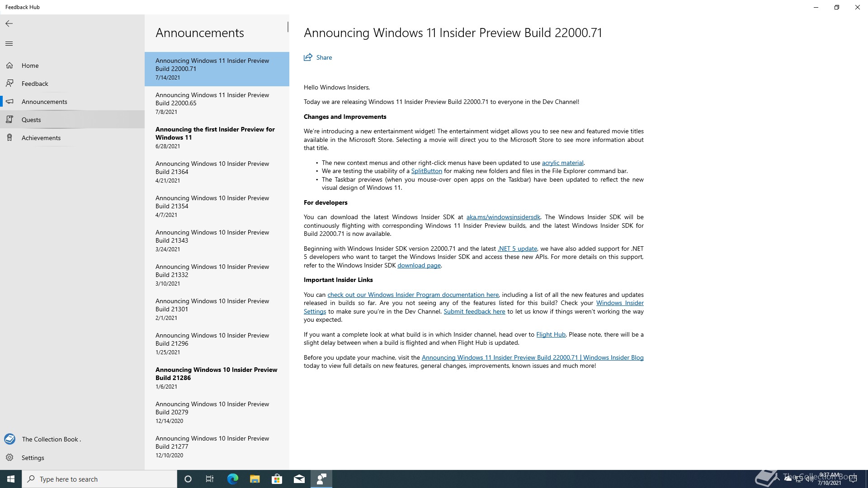Viewport: 868px width, 488px height.
Task: Open Feedback section label
Action: tap(35, 84)
